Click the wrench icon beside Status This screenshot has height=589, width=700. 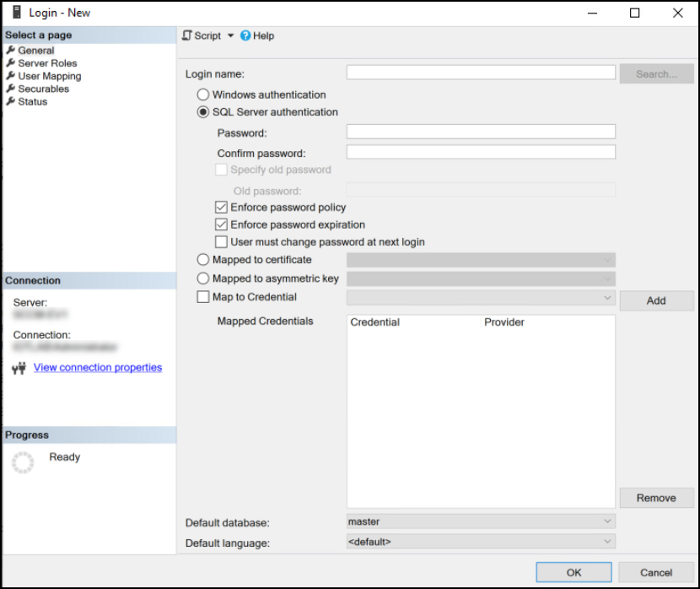[x=11, y=101]
